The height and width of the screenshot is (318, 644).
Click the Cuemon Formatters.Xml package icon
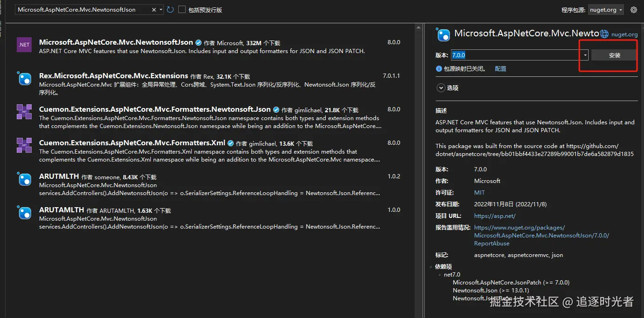(x=24, y=145)
